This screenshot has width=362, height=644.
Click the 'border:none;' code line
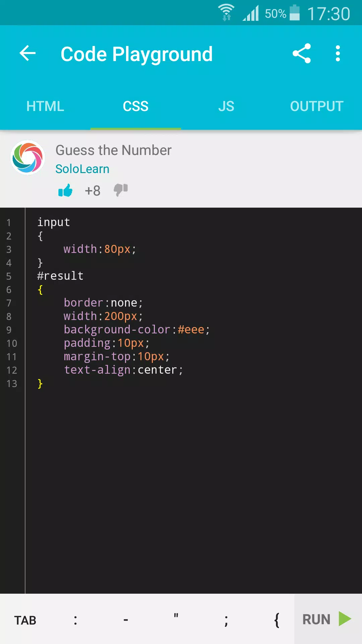pyautogui.click(x=104, y=303)
